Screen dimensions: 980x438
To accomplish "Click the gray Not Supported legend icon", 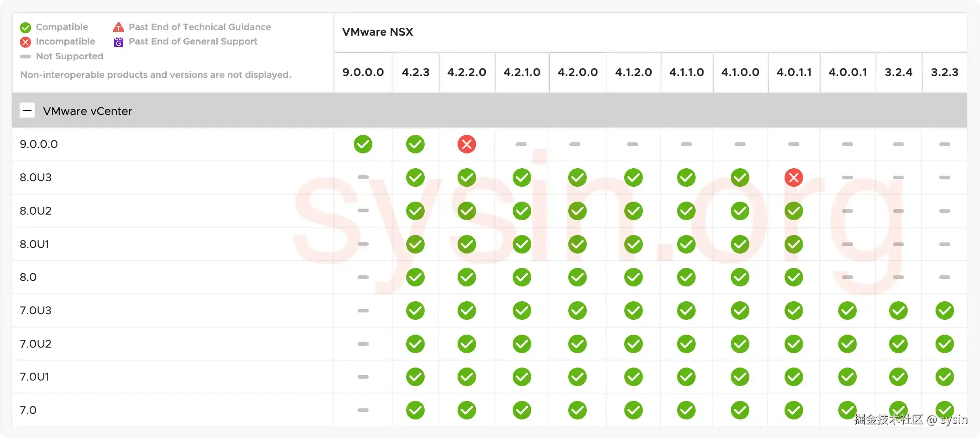I will [25, 57].
